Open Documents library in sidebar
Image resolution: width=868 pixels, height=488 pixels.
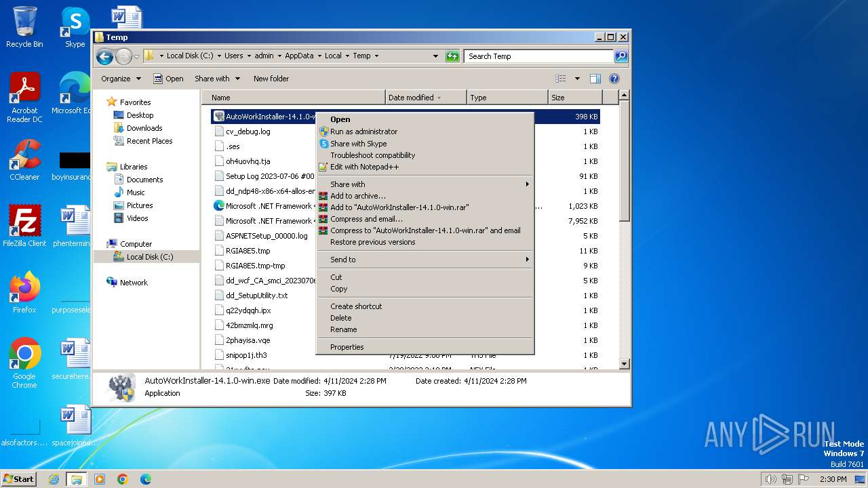(144, 180)
